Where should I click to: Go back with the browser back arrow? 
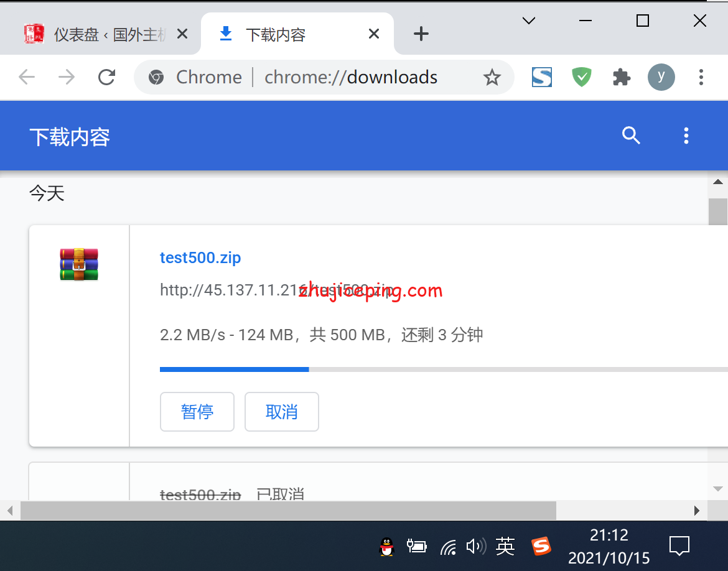point(27,77)
